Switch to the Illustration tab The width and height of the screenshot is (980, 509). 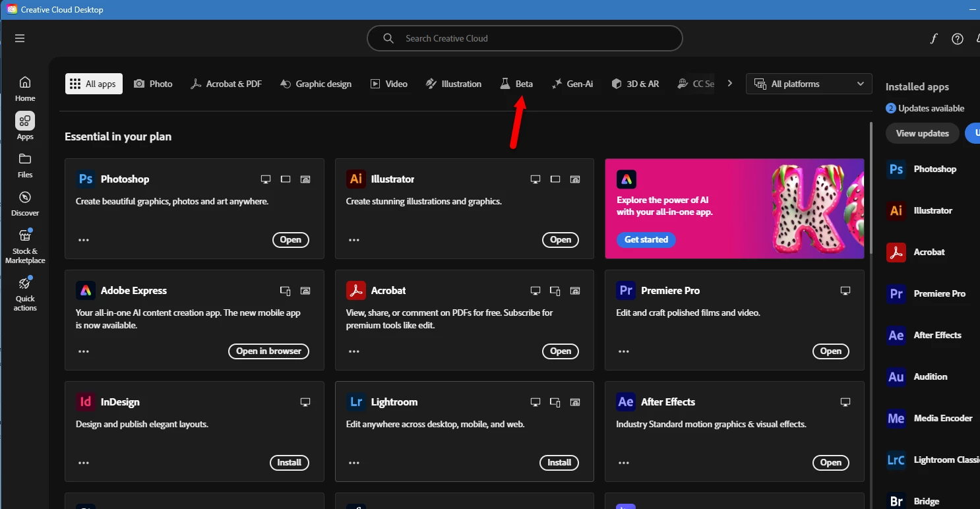coord(454,84)
